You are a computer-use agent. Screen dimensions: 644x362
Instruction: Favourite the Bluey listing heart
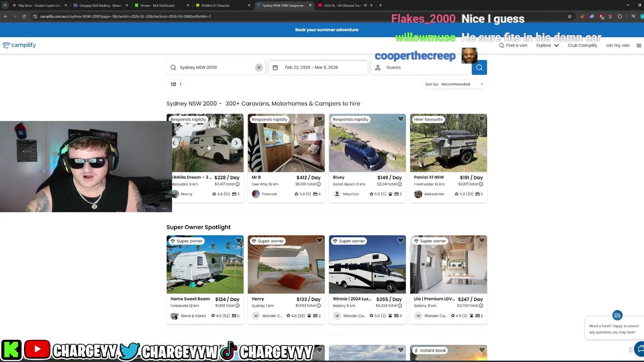401,119
